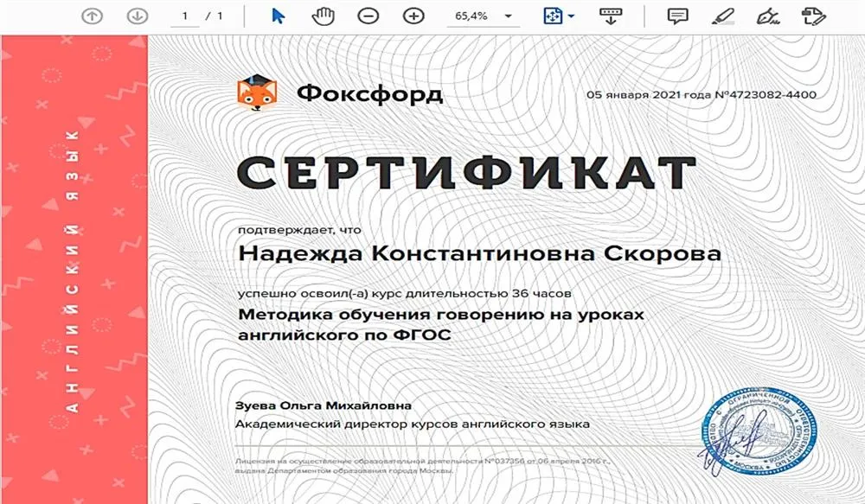
Task: Click the license text 'Лицензия на осуществление образовательной деятельности'
Action: [x=359, y=461]
